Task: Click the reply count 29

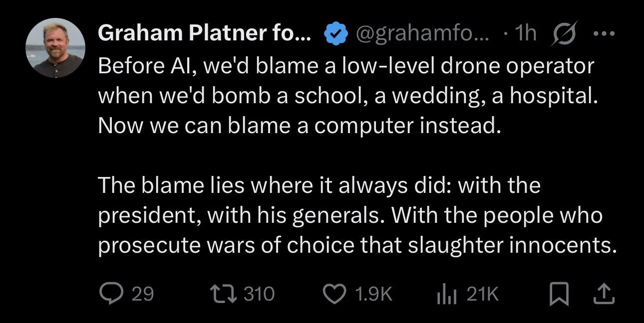Action: pyautogui.click(x=143, y=294)
